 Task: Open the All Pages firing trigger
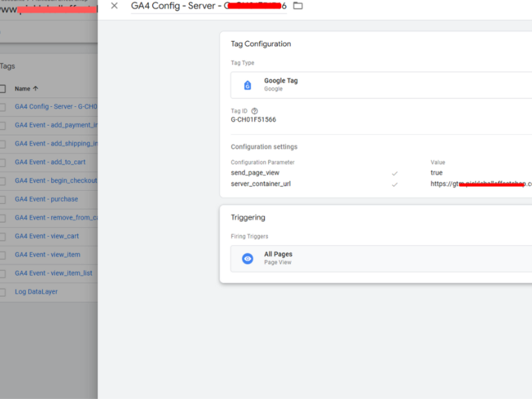[x=381, y=259]
